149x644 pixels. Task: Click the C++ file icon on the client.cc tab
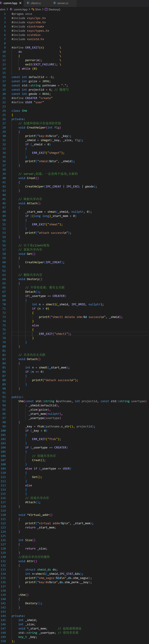28,3
